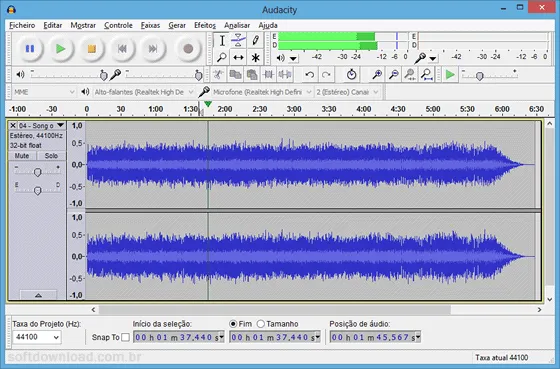Open the 2 (Estéreo) channels dropdown
The image size is (560, 369).
[x=347, y=92]
